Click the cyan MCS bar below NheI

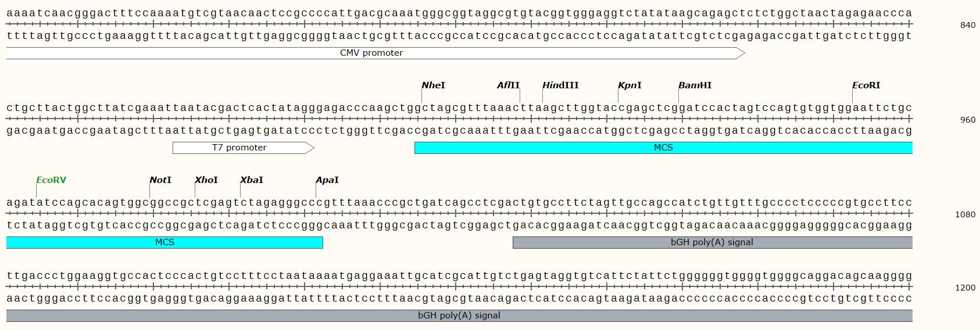click(x=663, y=148)
